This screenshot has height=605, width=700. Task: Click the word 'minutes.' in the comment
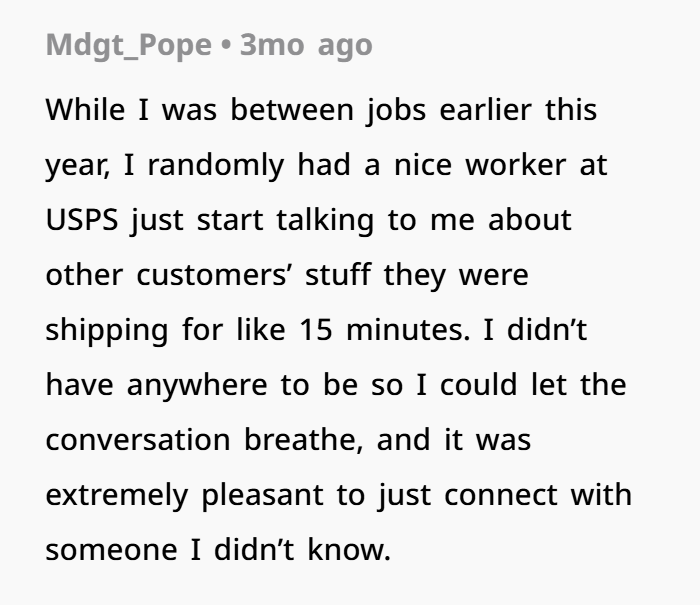tap(408, 330)
